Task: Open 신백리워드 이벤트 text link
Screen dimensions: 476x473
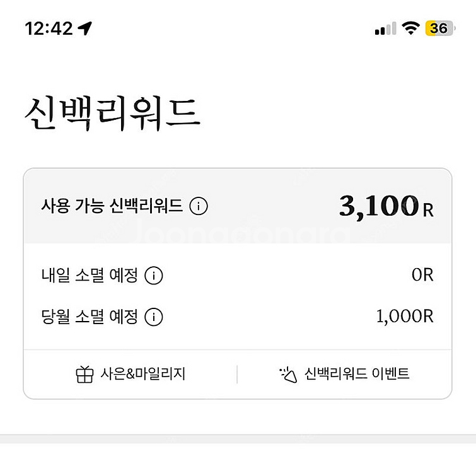Action: point(357,374)
